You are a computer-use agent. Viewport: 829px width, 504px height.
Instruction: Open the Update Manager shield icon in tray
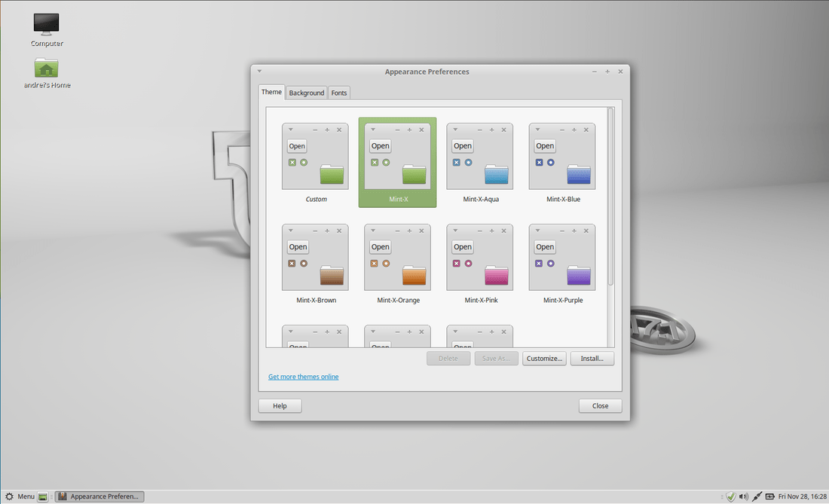[730, 496]
